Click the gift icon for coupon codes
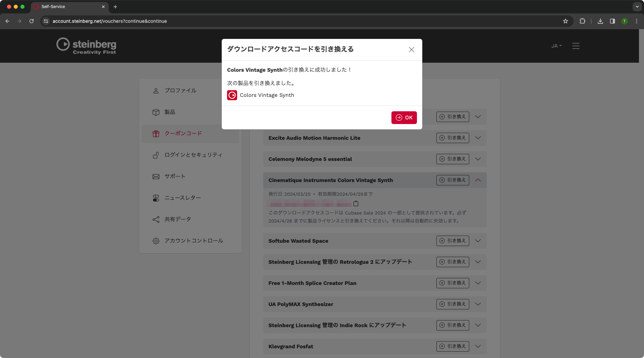Screen dimensions: 644x358 click(x=156, y=134)
